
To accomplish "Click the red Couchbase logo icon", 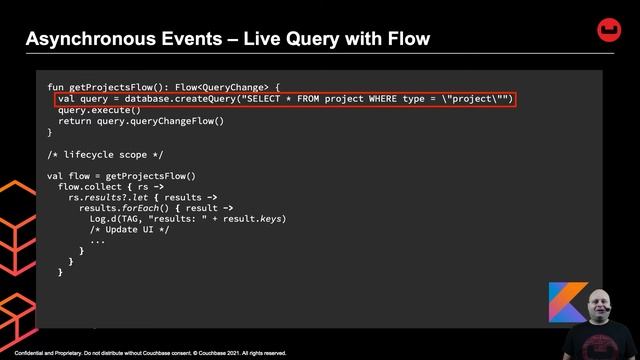I will (x=609, y=30).
